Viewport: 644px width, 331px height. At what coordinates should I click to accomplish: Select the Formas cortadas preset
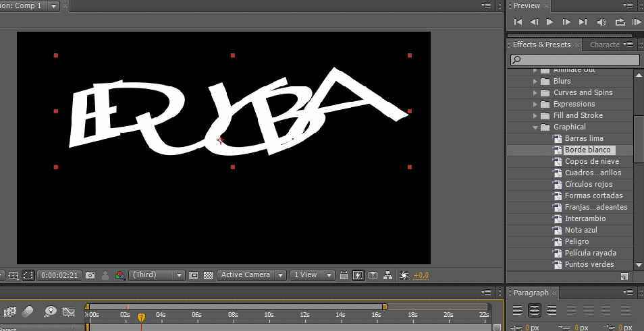pos(593,195)
